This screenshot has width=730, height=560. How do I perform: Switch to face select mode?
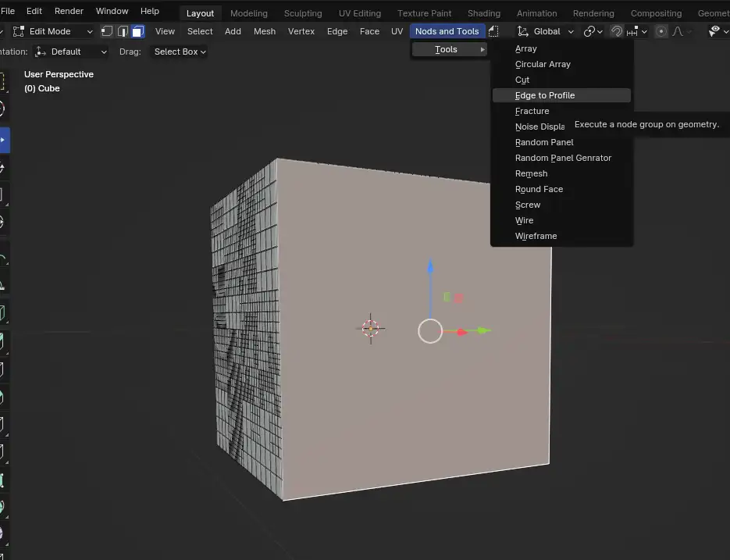click(x=137, y=31)
